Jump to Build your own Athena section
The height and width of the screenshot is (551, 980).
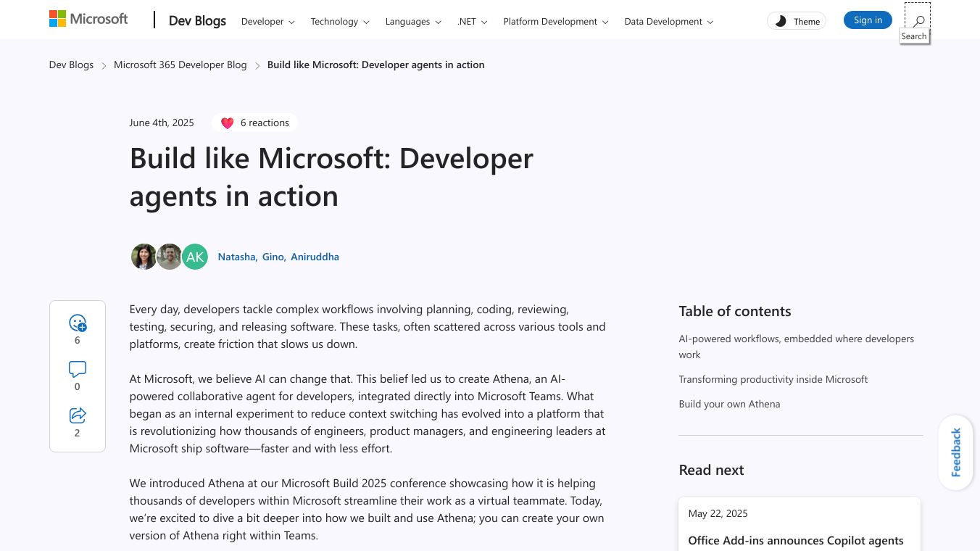(x=729, y=404)
